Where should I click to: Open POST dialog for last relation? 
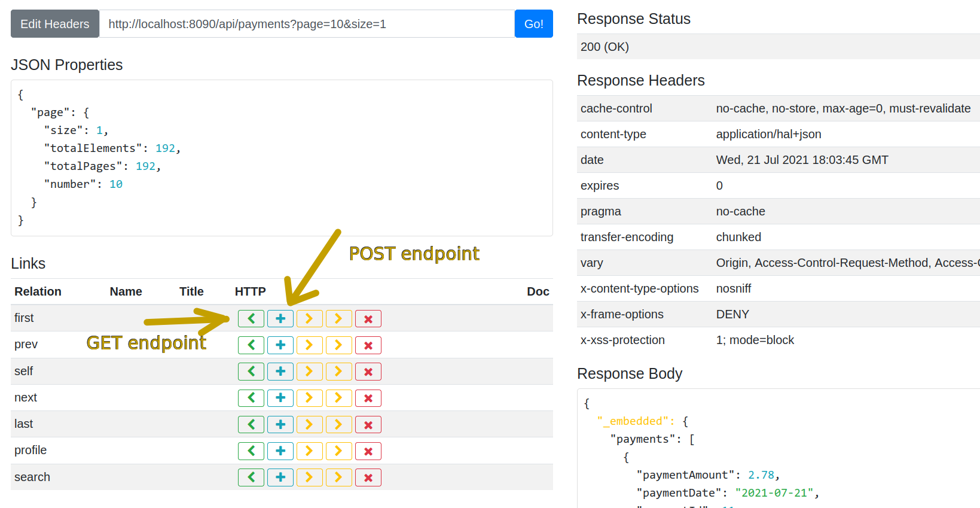tap(280, 425)
